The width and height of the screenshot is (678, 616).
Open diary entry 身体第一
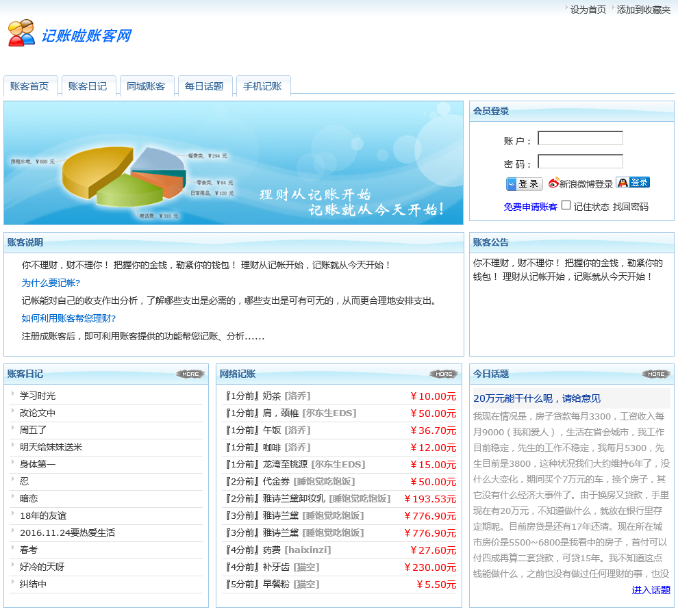[x=38, y=464]
